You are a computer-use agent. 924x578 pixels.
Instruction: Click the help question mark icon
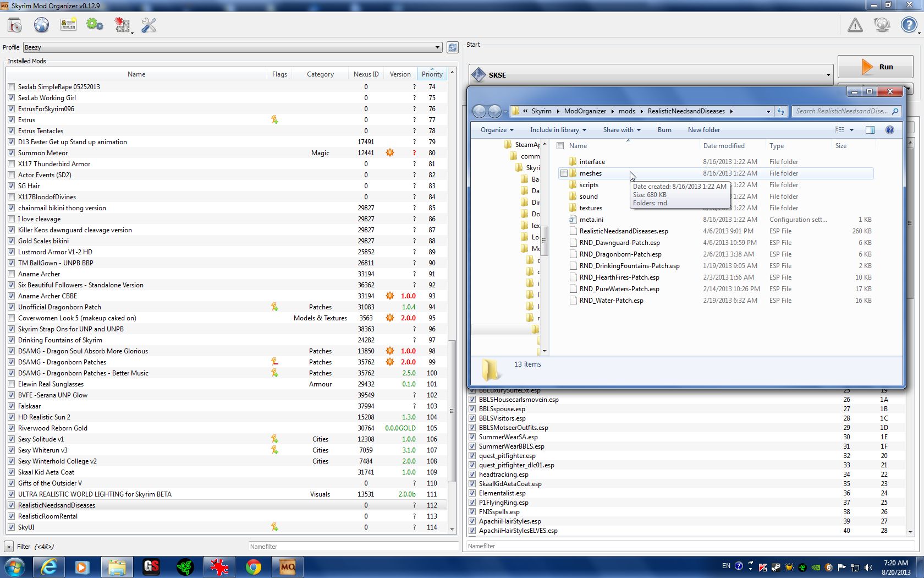coord(908,25)
